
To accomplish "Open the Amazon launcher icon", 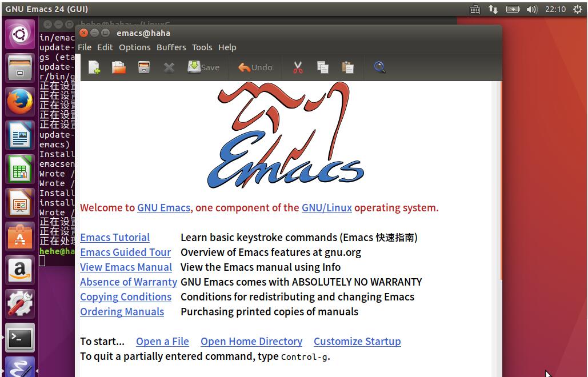I will pyautogui.click(x=20, y=270).
